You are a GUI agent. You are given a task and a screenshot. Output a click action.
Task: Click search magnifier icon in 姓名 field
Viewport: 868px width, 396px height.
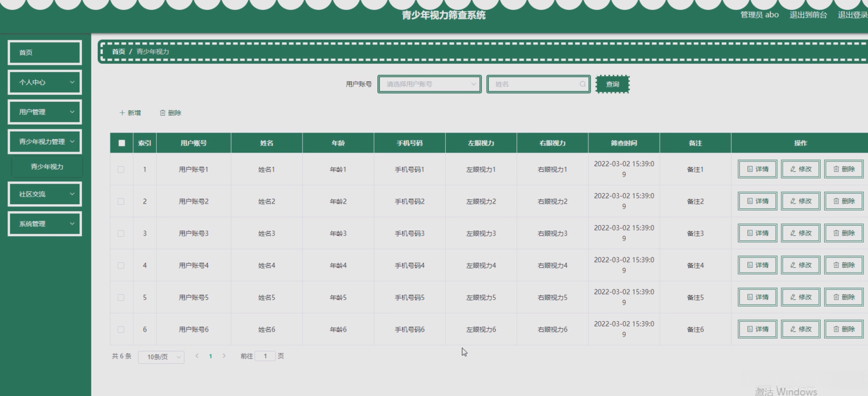pos(583,84)
